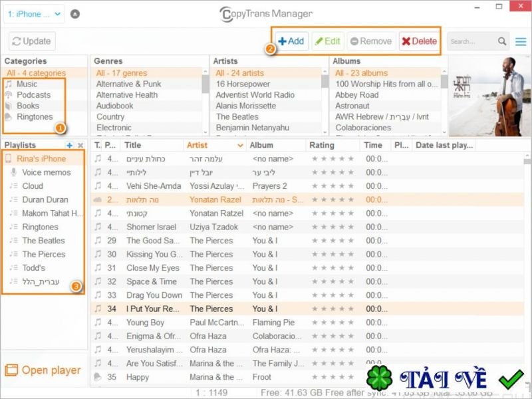Select All - 4 categories
The height and width of the screenshot is (399, 532).
pos(37,73)
